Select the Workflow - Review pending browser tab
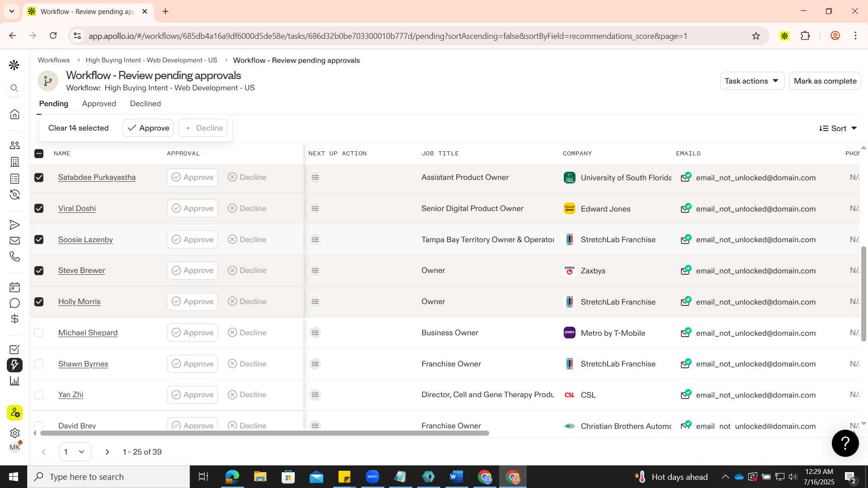This screenshot has width=868, height=488. (x=88, y=11)
